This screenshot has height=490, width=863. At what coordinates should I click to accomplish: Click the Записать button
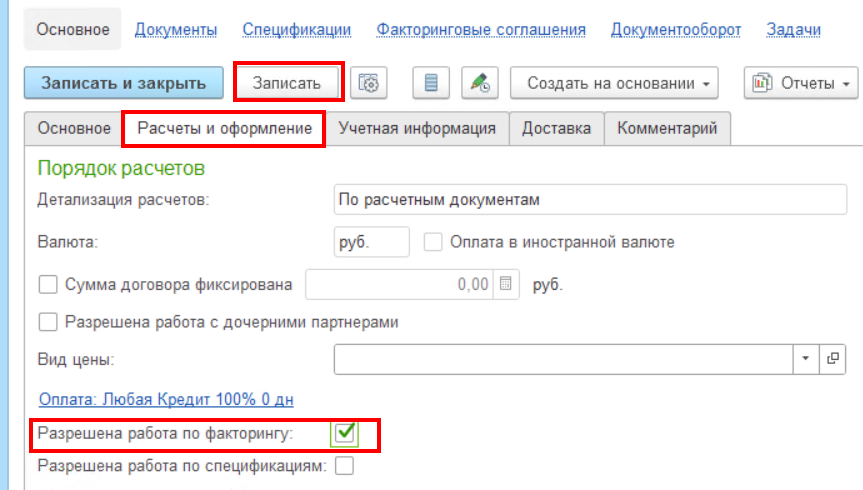[287, 83]
